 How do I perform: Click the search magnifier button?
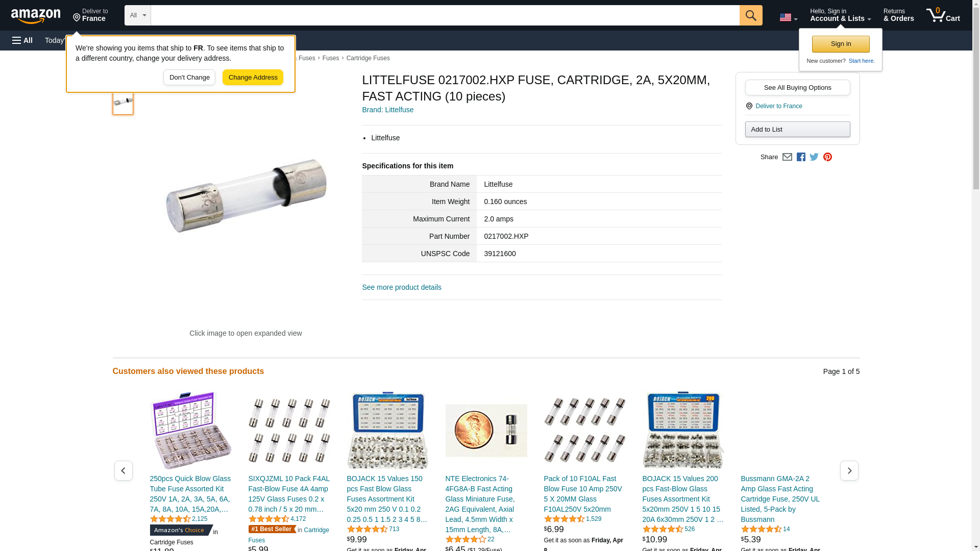click(751, 15)
